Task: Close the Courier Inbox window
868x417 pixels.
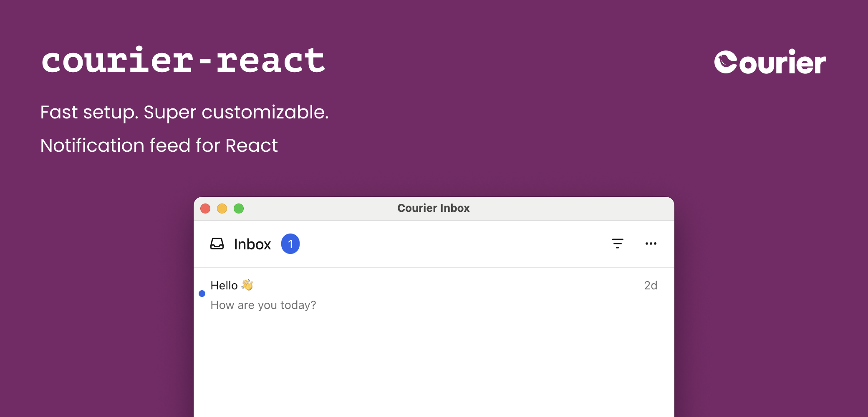Action: coord(205,208)
